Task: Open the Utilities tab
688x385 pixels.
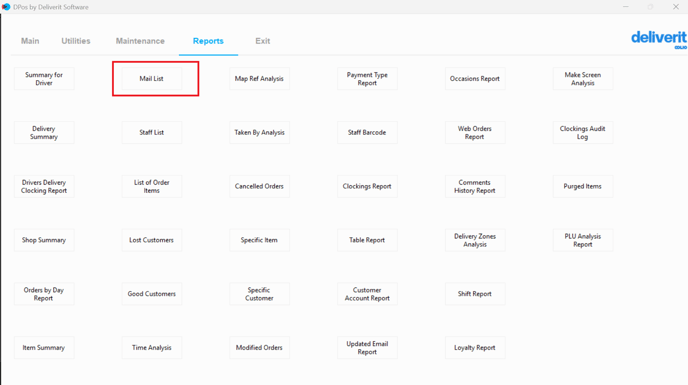Action: (x=75, y=41)
